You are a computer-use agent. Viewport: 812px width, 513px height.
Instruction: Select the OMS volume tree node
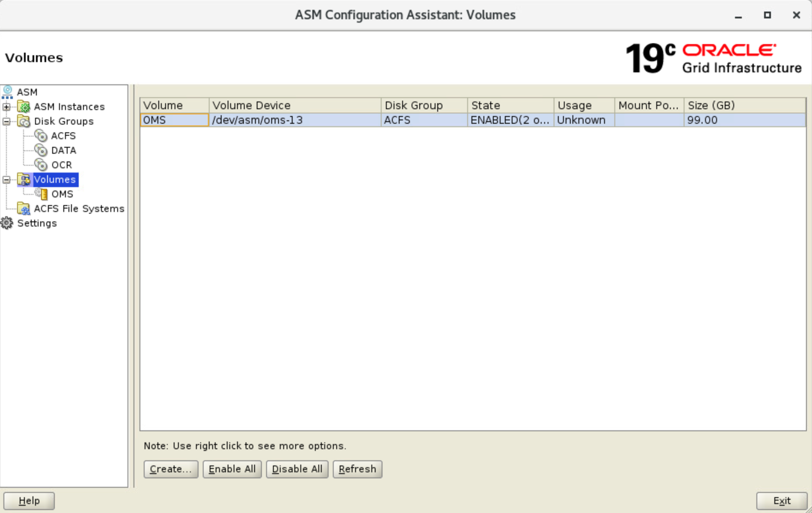pos(62,194)
